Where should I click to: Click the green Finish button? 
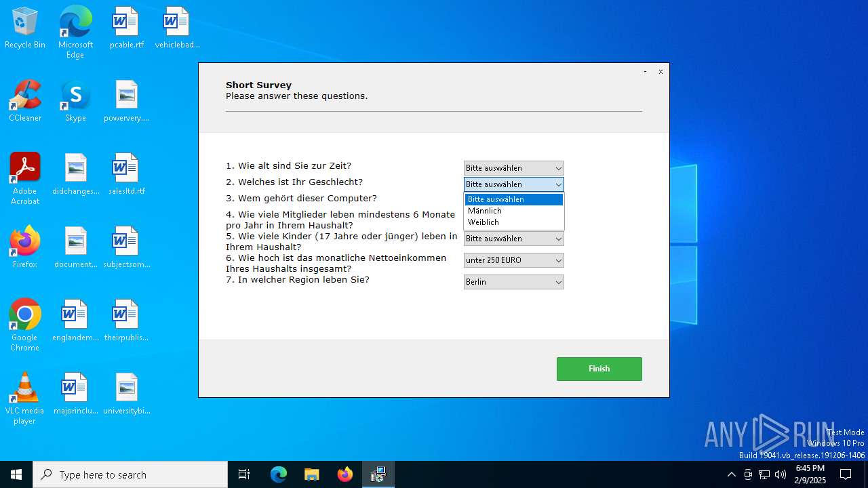[x=599, y=369]
